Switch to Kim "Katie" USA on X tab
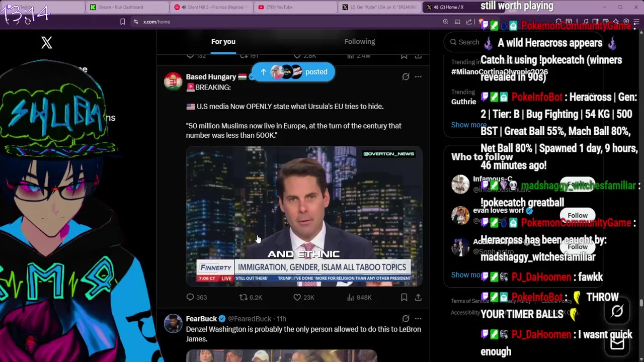Viewport: 644px width, 362px height. pos(380,7)
